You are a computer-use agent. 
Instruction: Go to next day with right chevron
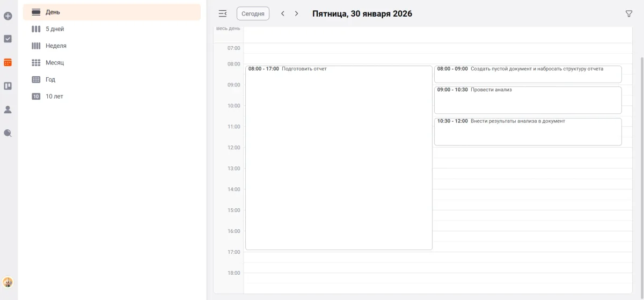[296, 13]
